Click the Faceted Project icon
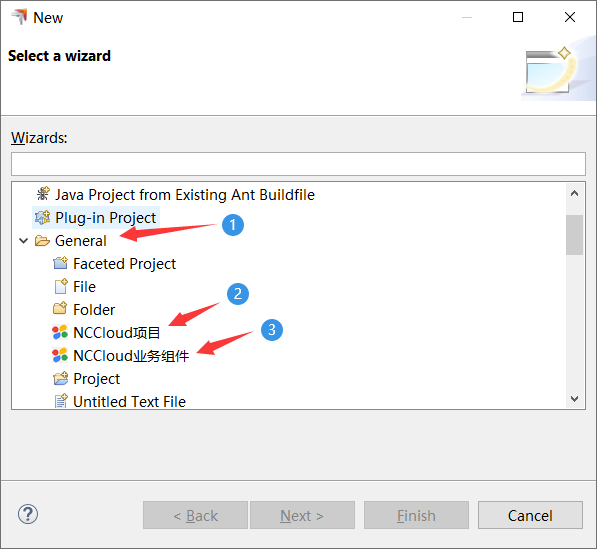 tap(60, 263)
